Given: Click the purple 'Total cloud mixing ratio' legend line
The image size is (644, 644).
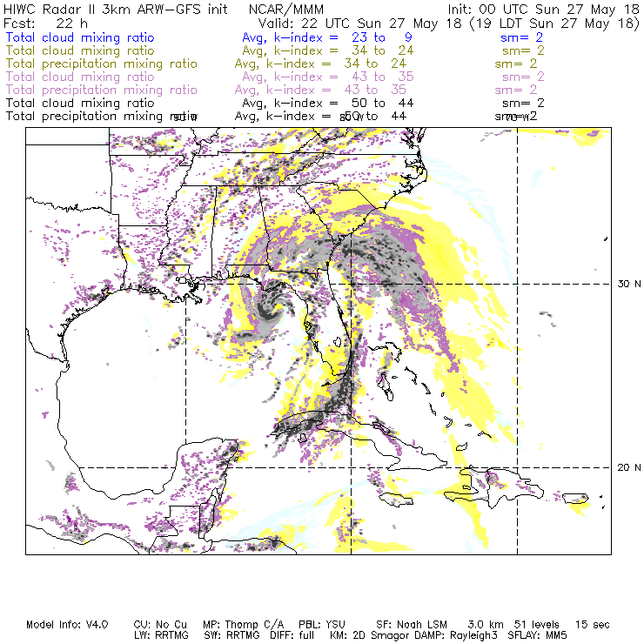Looking at the screenshot, I should (x=80, y=77).
